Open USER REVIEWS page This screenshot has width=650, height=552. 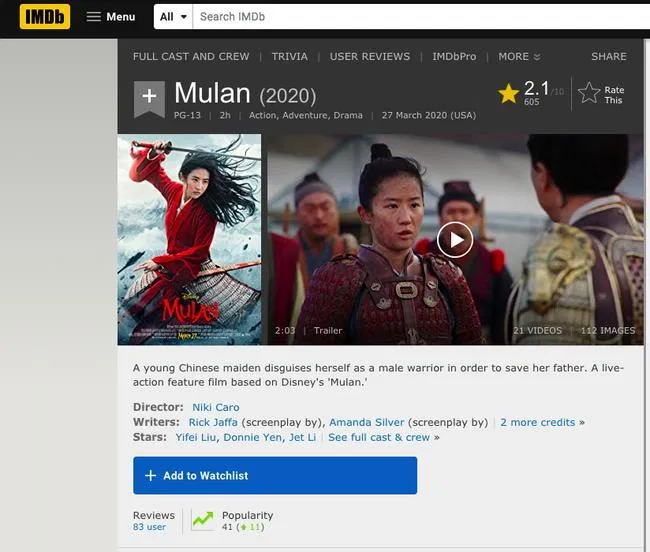(370, 57)
